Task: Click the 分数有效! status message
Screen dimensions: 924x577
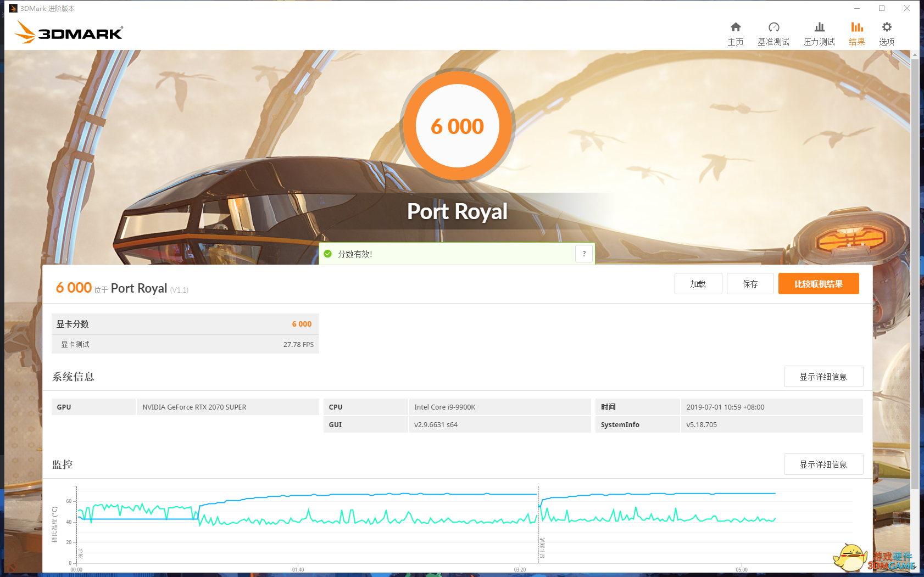Action: click(x=355, y=254)
